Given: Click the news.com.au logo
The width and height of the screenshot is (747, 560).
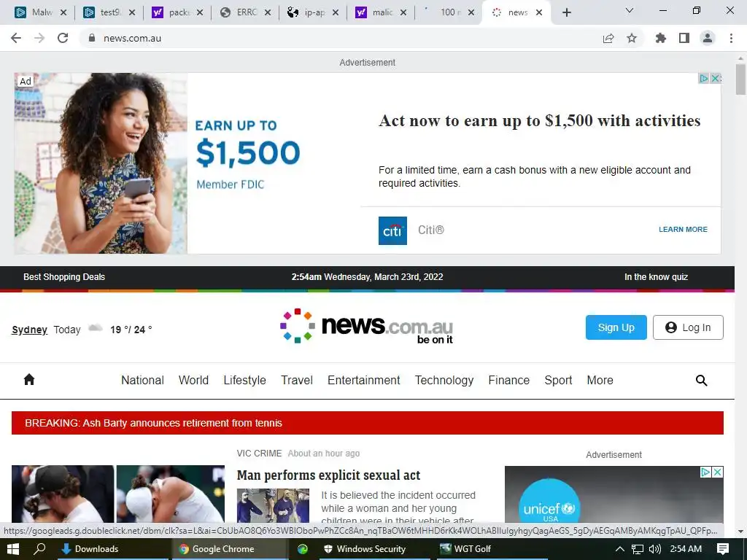Looking at the screenshot, I should 366,326.
